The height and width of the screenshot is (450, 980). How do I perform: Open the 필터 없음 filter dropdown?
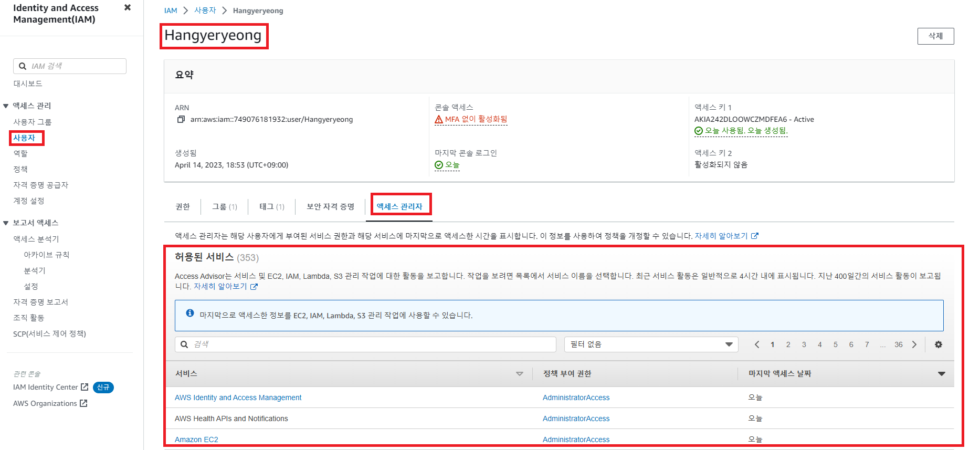click(651, 344)
